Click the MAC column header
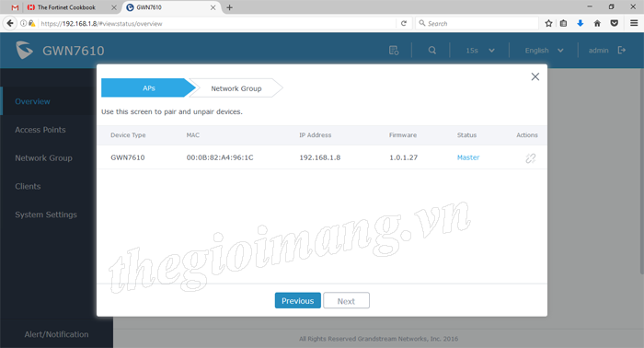The image size is (644, 348). tap(193, 134)
